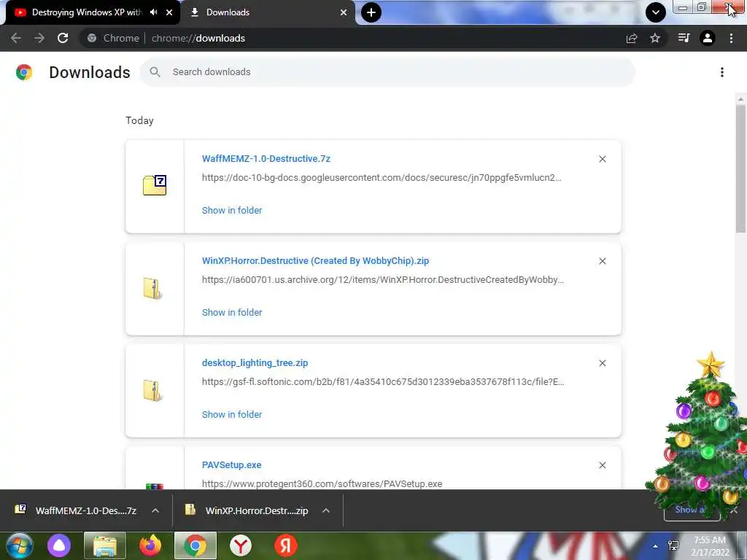Remove WaffMEMZ-1.0-Destructive.7z from list

[x=602, y=159]
